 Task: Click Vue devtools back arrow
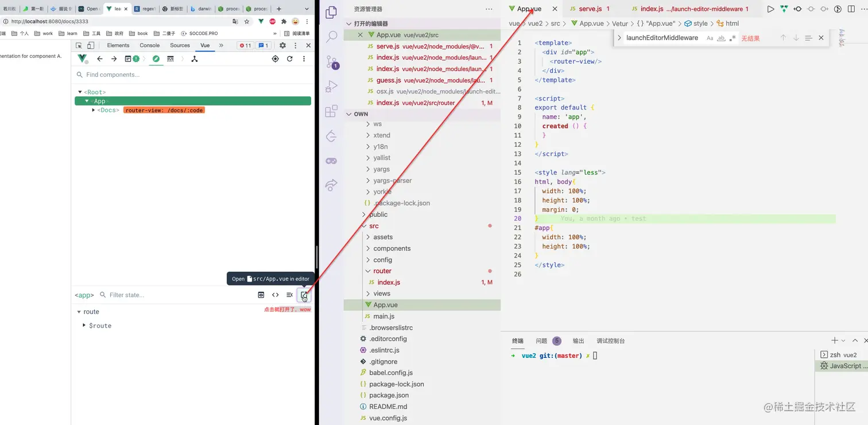[100, 59]
